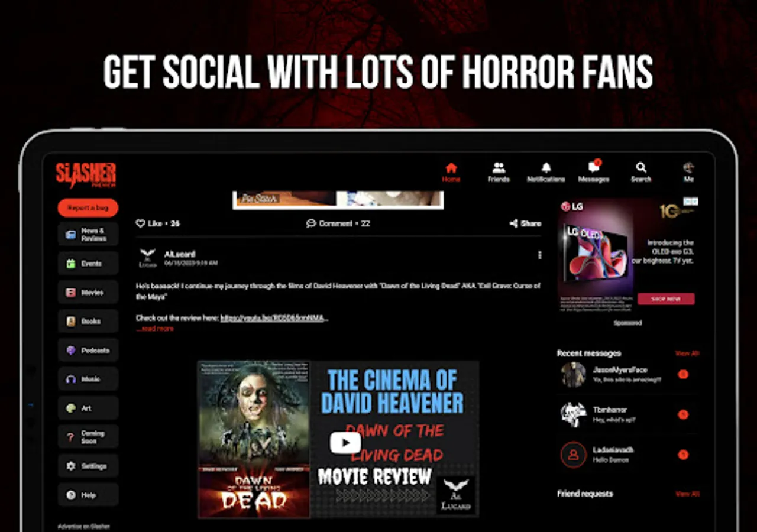757x532 pixels.
Task: Click View All for Friend requests
Action: pyautogui.click(x=687, y=494)
